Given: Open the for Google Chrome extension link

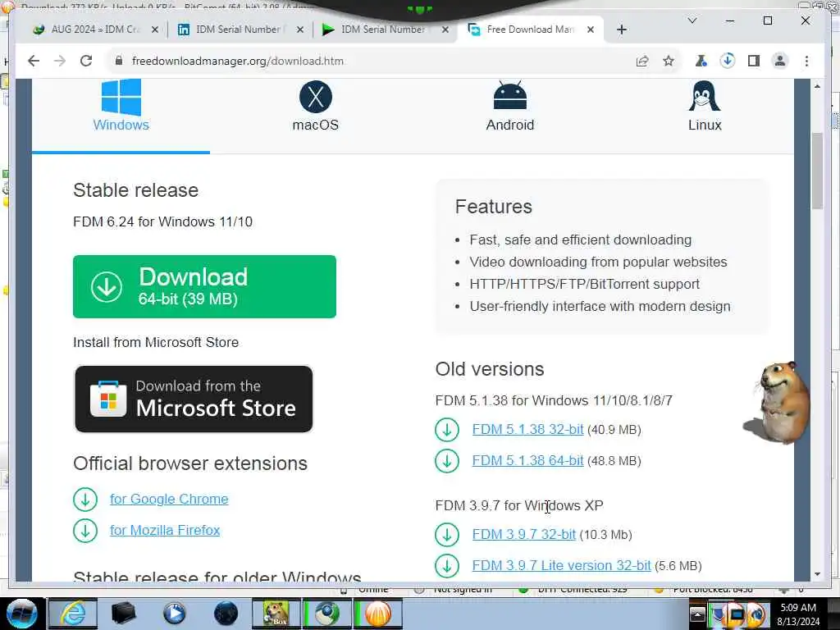Looking at the screenshot, I should click(169, 500).
